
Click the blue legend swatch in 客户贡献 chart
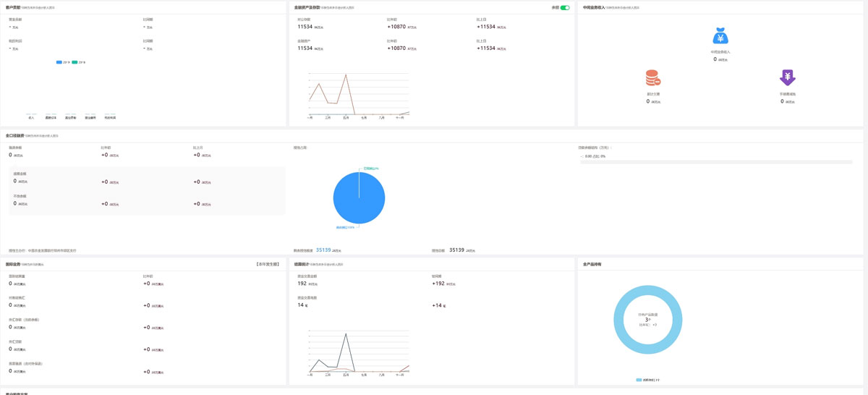pyautogui.click(x=59, y=62)
